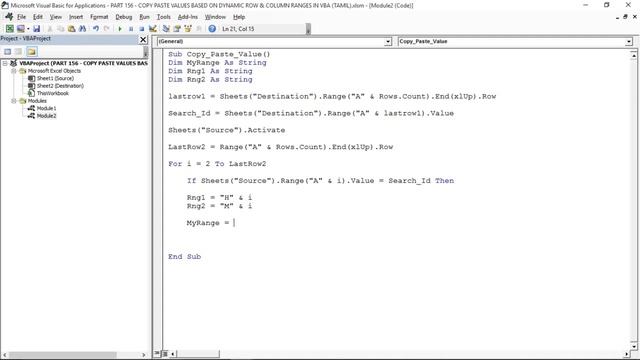Click code window horizontal scrollbar thumb
This screenshot has width=640, height=360.
click(198, 353)
